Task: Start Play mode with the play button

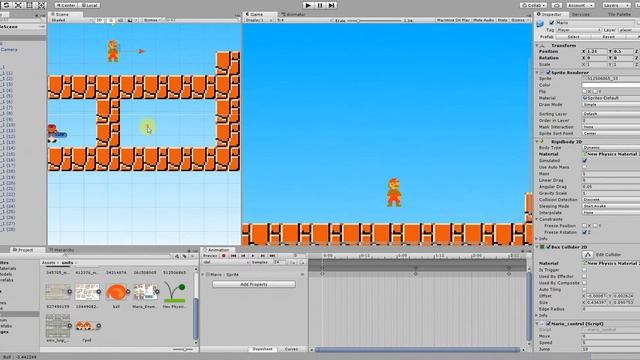Action: click(308, 5)
